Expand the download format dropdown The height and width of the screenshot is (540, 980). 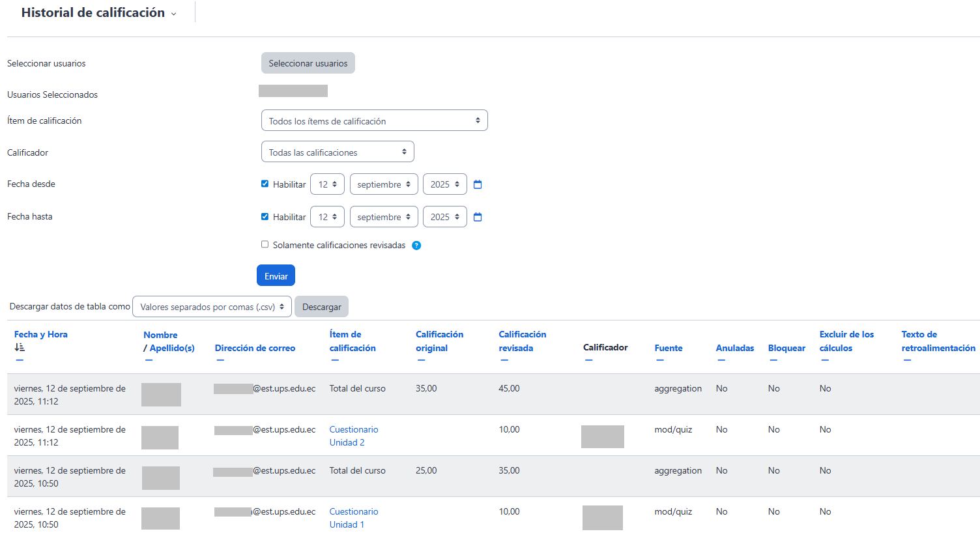pos(212,307)
